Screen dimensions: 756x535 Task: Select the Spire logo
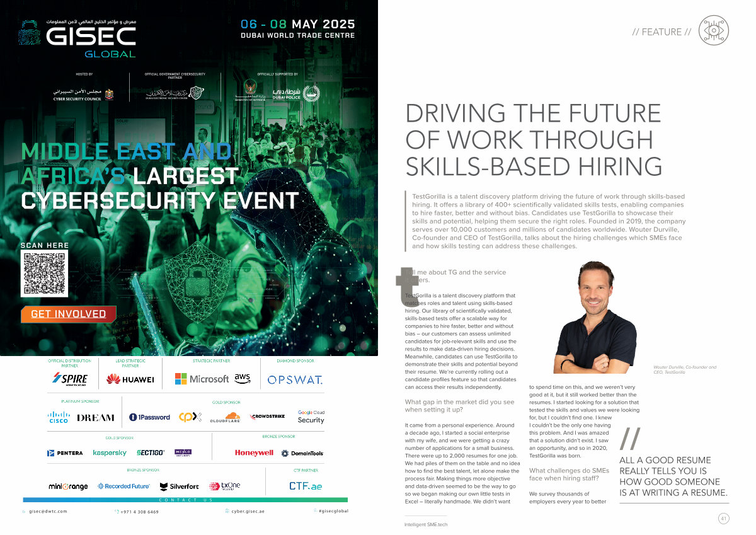[x=70, y=379]
